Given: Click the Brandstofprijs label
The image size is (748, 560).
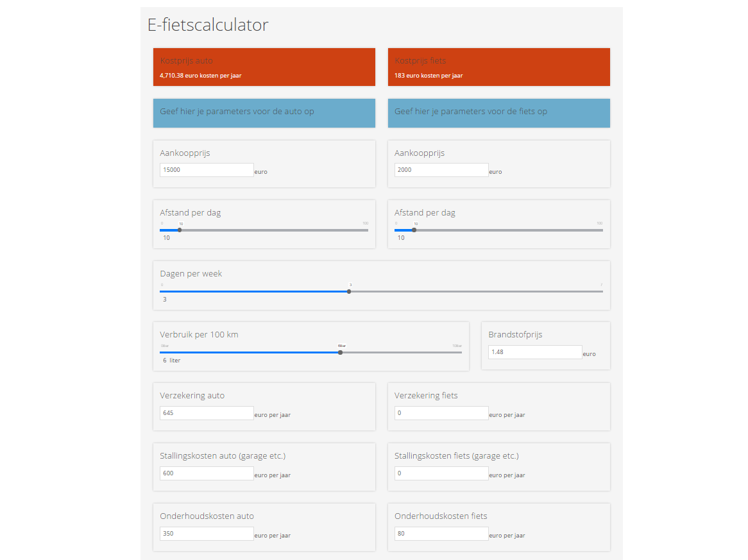Looking at the screenshot, I should pos(515,335).
